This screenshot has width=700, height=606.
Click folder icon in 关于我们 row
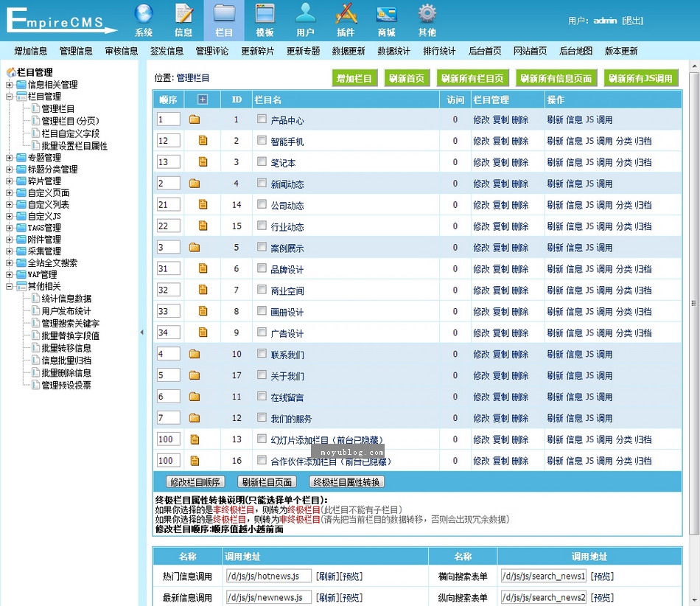195,375
